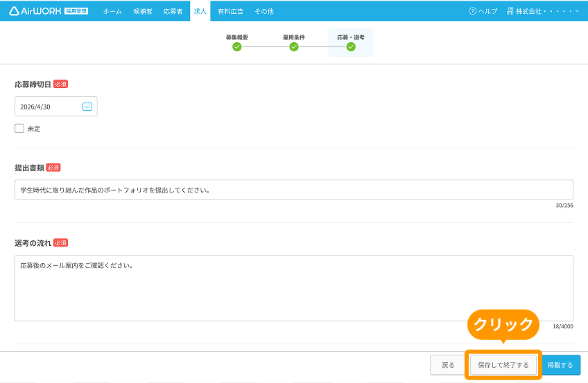Click the 応募・選考 step checkmark

pos(351,47)
